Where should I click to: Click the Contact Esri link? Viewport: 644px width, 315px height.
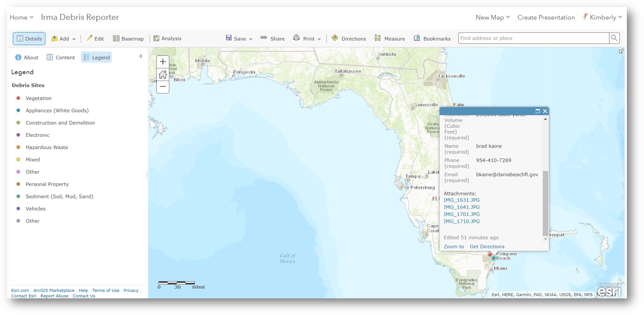(x=24, y=296)
